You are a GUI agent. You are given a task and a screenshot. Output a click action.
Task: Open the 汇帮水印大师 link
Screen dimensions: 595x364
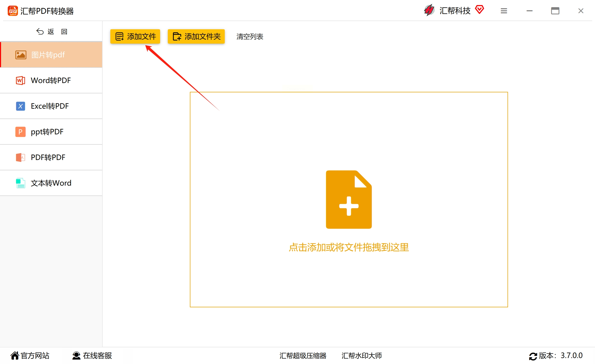362,356
